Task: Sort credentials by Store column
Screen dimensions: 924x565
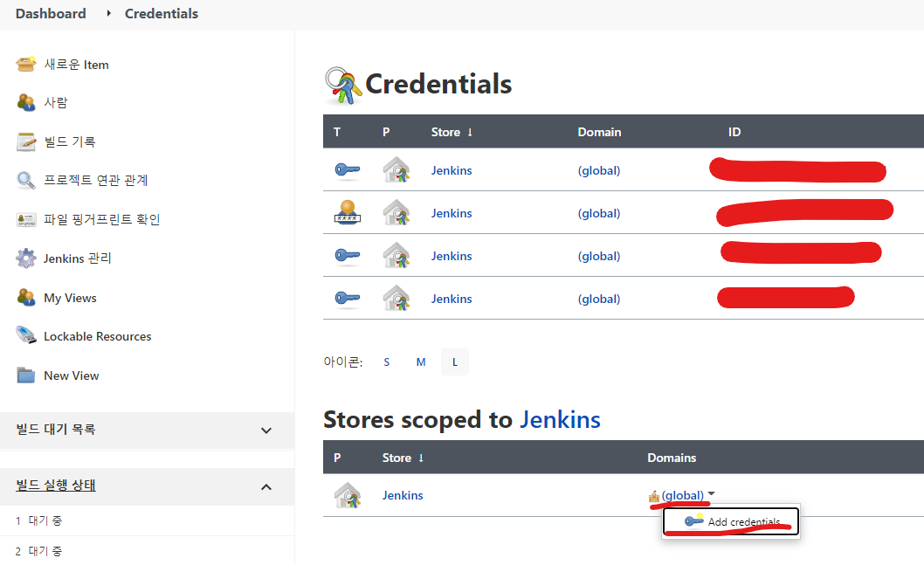Action: pyautogui.click(x=452, y=132)
